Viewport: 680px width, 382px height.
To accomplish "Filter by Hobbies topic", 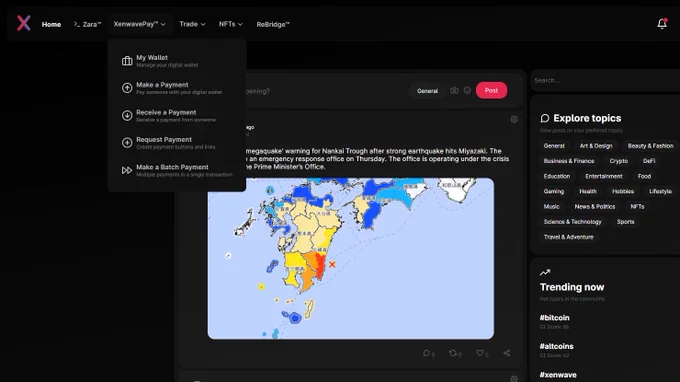I will tap(623, 191).
